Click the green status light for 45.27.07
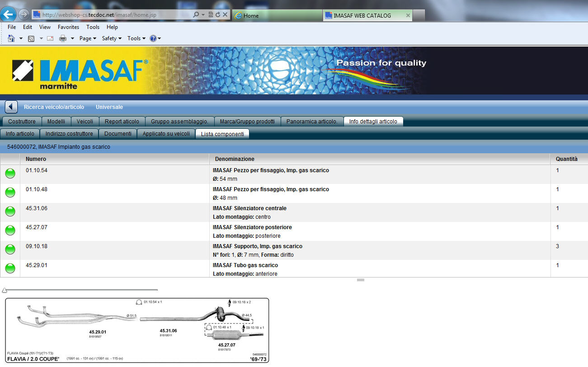 tap(10, 231)
